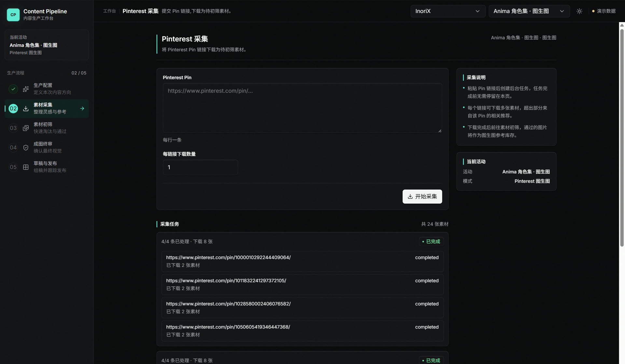This screenshot has height=364, width=625.
Task: Click the 02 / 05 progress counter
Action: click(x=79, y=73)
